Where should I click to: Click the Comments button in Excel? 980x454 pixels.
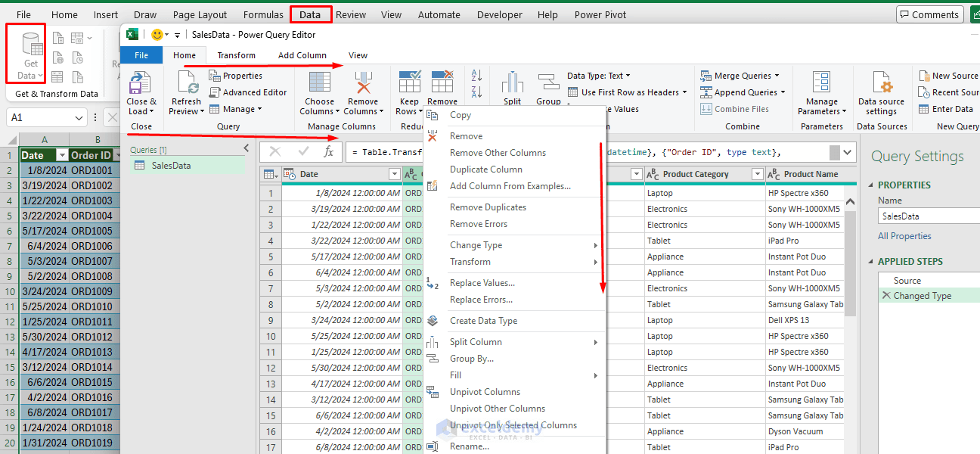tap(929, 14)
